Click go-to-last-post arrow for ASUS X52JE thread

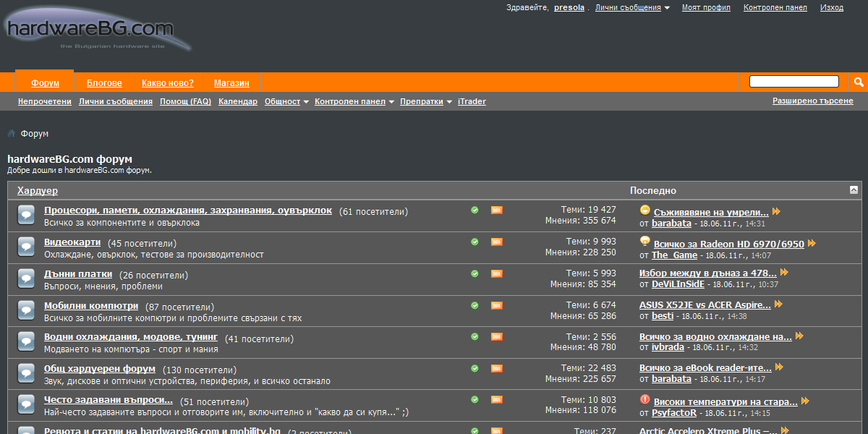click(x=778, y=305)
